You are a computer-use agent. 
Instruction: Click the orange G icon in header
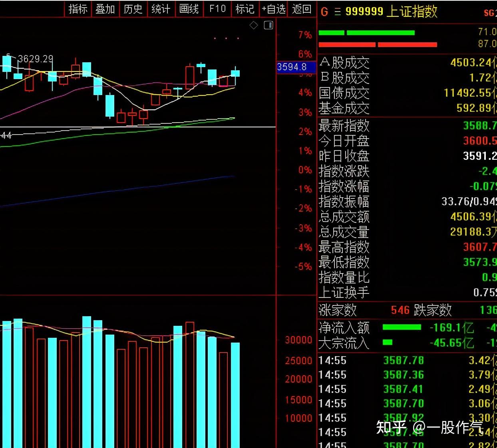pyautogui.click(x=324, y=12)
